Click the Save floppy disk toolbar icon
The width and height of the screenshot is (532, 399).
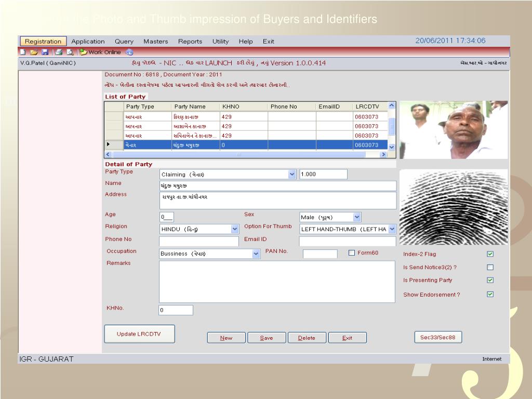pos(45,52)
